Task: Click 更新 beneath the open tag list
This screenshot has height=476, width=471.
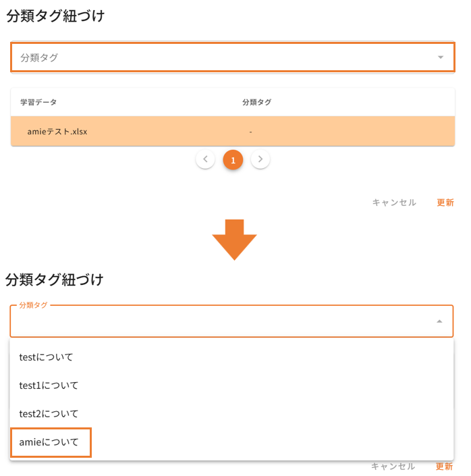Action: point(444,466)
